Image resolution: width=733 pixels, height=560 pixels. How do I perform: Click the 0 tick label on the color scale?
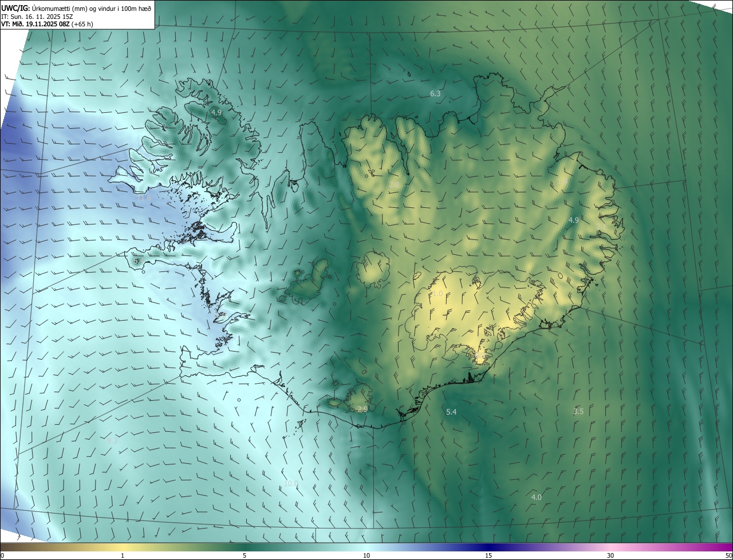pos(2,555)
